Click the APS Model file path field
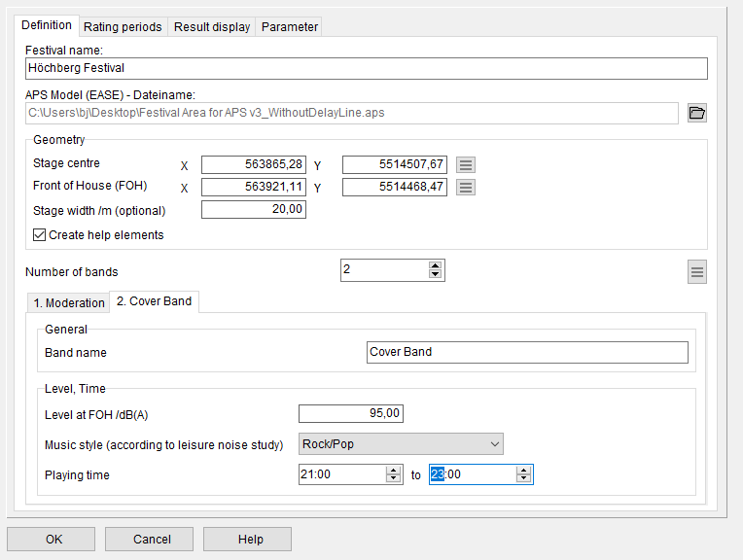 coord(352,113)
